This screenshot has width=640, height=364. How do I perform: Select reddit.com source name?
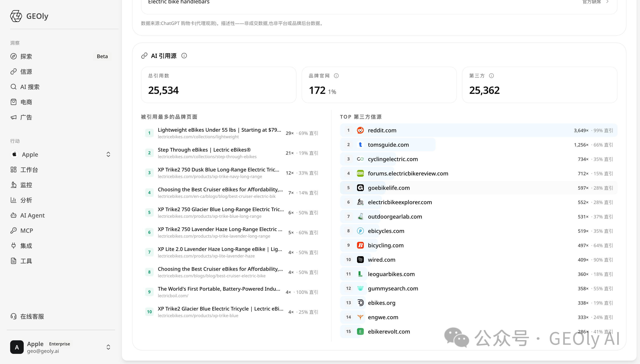[382, 130]
